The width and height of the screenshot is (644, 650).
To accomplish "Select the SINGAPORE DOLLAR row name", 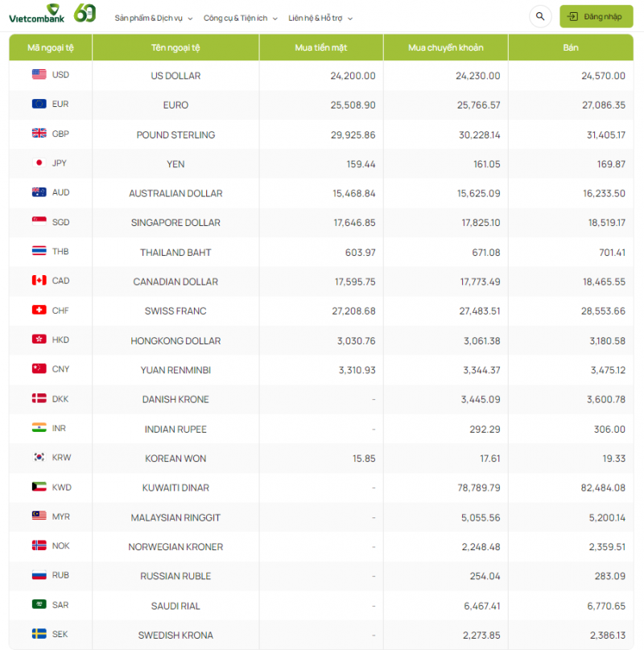I will point(175,223).
